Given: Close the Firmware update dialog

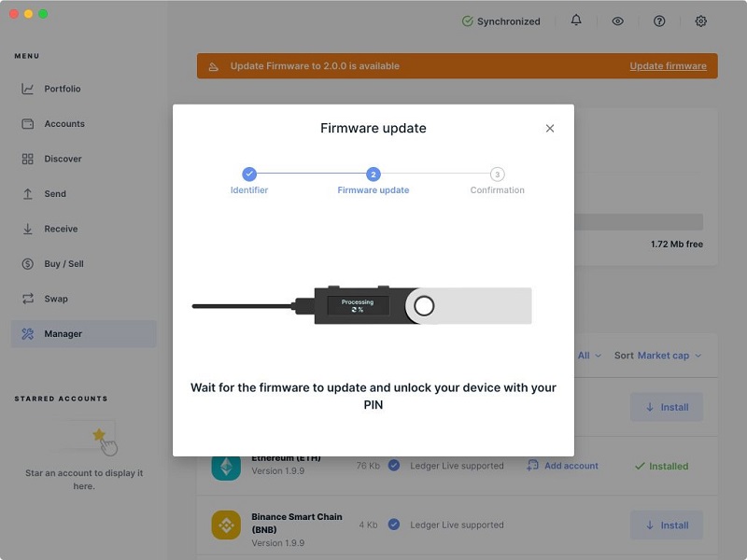Looking at the screenshot, I should point(550,128).
